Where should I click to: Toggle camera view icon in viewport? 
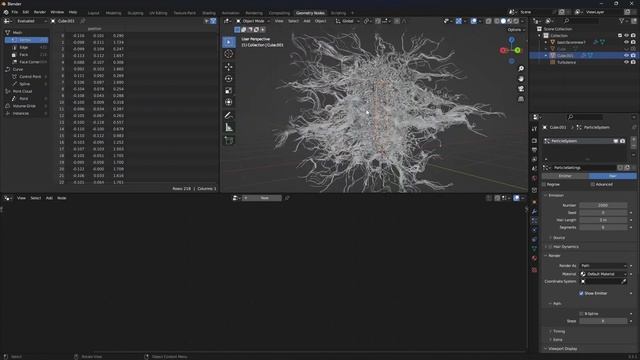pos(521,89)
